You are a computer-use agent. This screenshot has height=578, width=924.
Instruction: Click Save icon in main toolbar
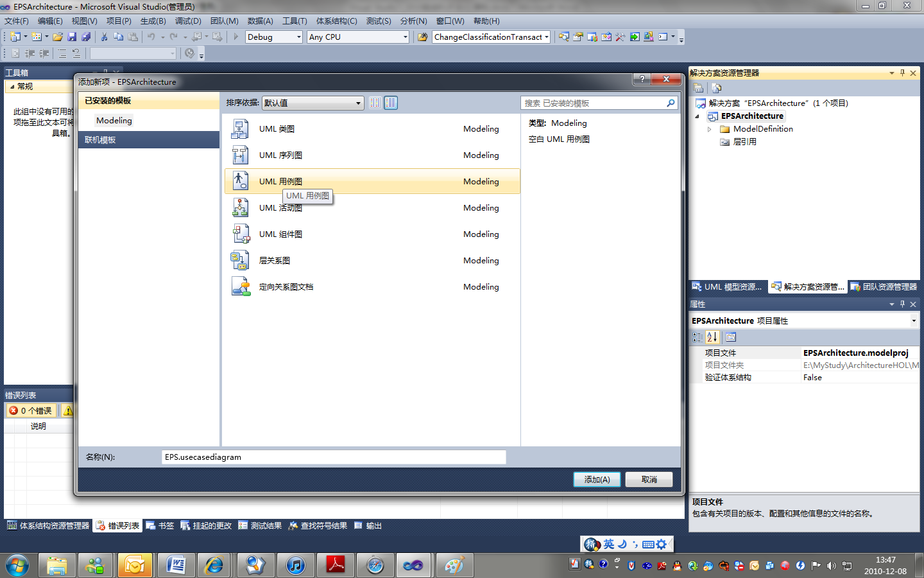(72, 37)
